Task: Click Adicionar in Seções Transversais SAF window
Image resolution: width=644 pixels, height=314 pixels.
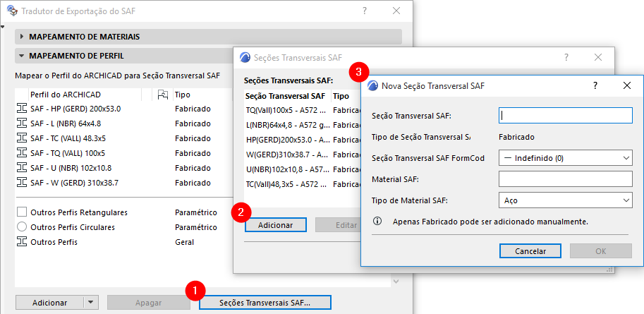Action: (x=276, y=225)
